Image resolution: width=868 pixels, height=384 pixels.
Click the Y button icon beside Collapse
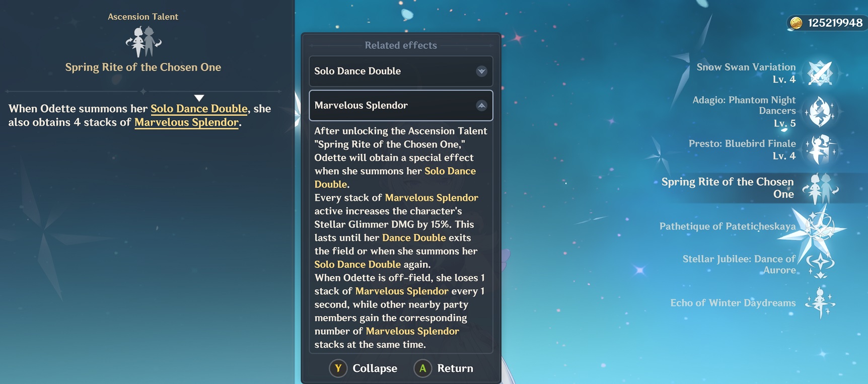click(338, 368)
